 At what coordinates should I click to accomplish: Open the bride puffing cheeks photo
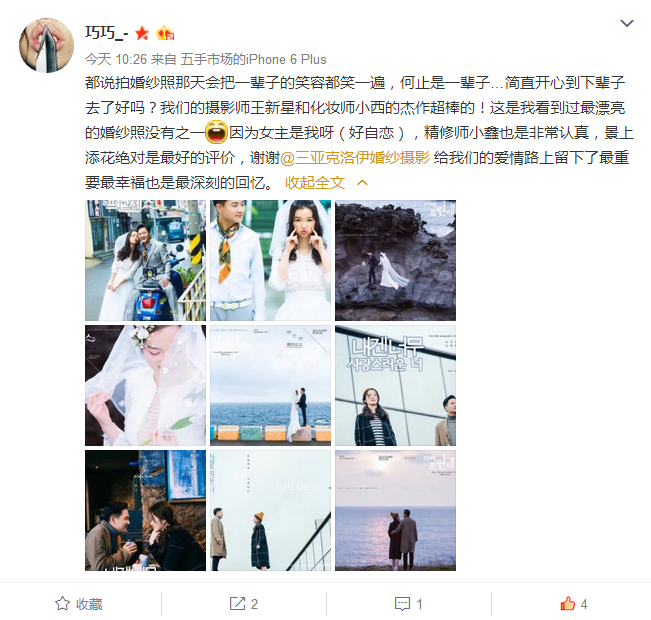(x=270, y=260)
